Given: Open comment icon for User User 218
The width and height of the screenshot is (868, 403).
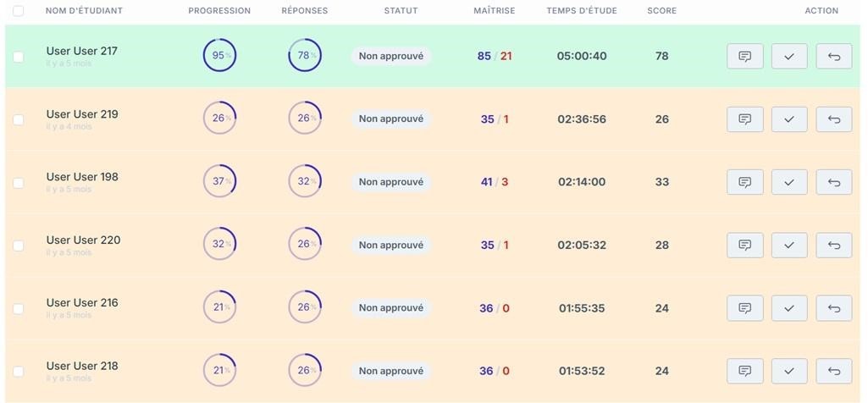Looking at the screenshot, I should [745, 371].
